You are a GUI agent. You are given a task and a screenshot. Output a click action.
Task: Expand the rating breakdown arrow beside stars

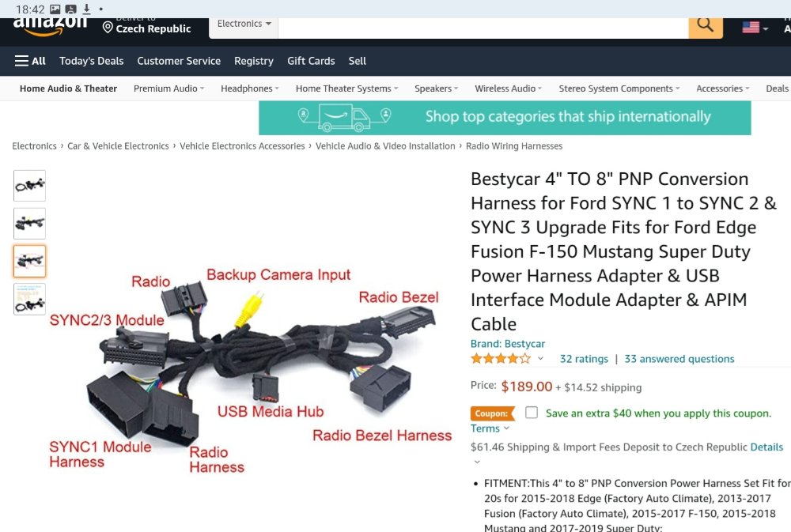pos(540,359)
